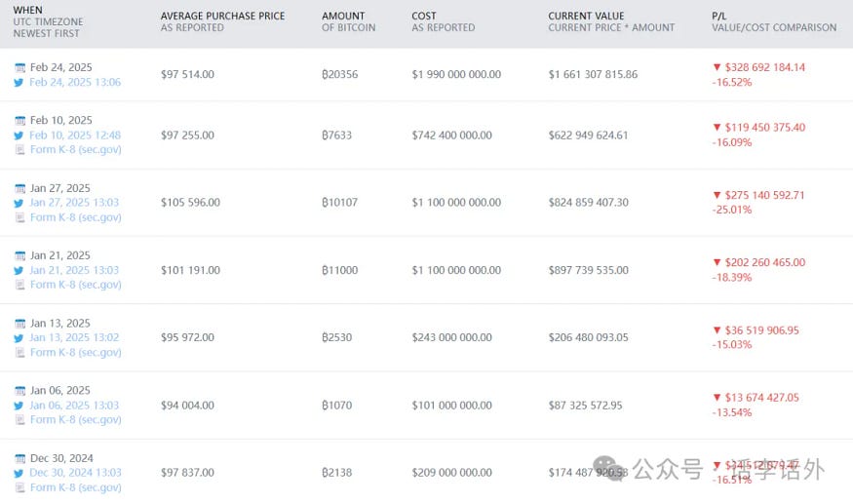Open the Jan 13, 2025 13:02 tweet link
The height and width of the screenshot is (504, 853).
point(74,337)
